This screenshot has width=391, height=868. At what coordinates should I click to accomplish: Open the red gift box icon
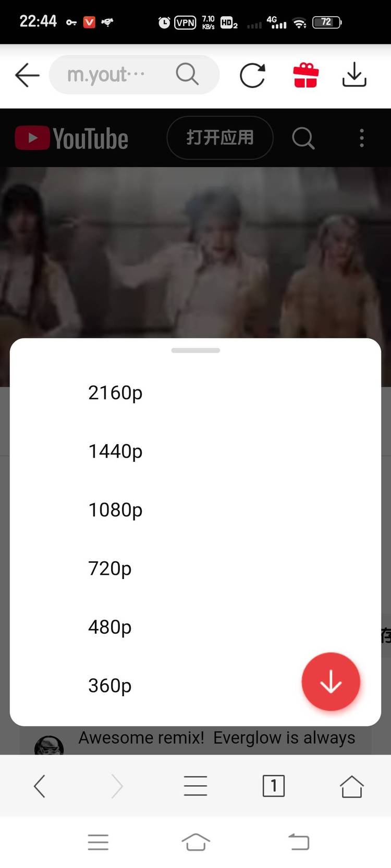point(306,75)
